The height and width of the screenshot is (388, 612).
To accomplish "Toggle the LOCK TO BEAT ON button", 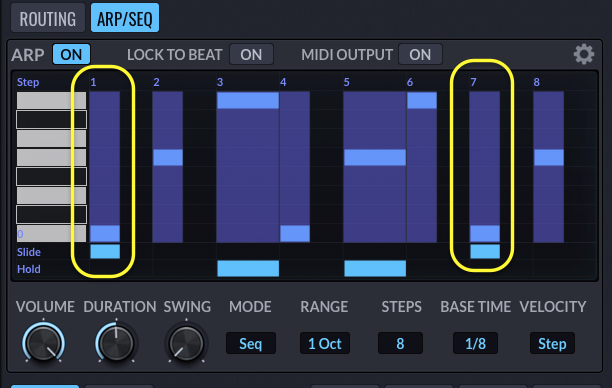I will pyautogui.click(x=251, y=54).
